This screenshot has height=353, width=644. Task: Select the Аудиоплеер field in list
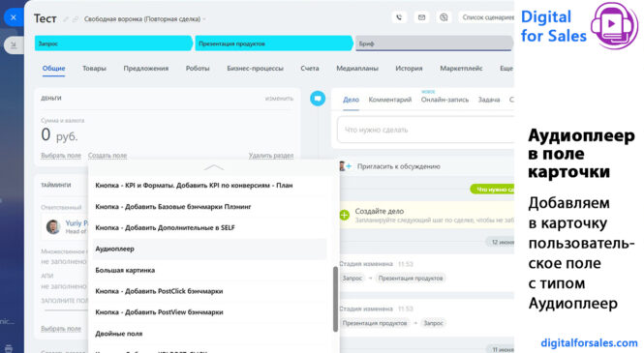click(209, 249)
